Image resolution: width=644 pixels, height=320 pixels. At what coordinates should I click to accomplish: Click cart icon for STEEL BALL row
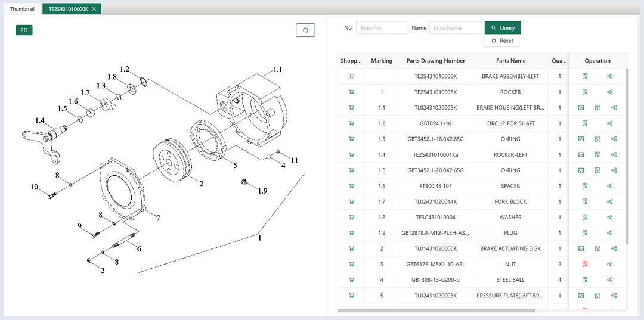point(351,279)
